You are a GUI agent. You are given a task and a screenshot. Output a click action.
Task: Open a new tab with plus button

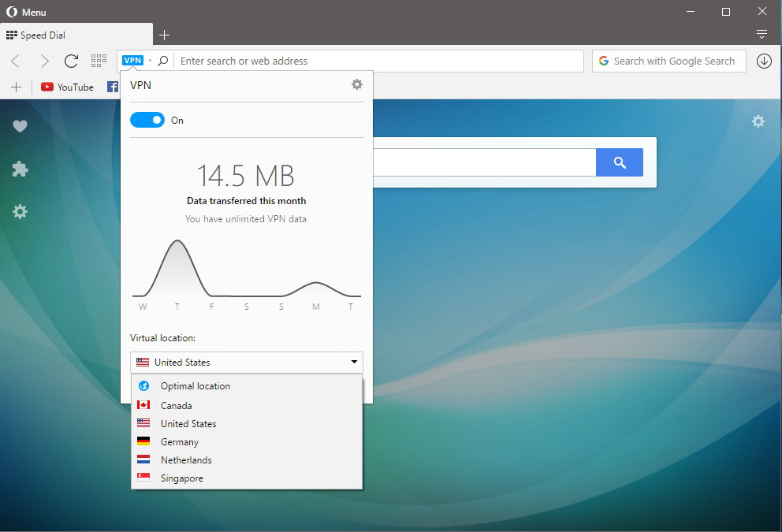[164, 35]
